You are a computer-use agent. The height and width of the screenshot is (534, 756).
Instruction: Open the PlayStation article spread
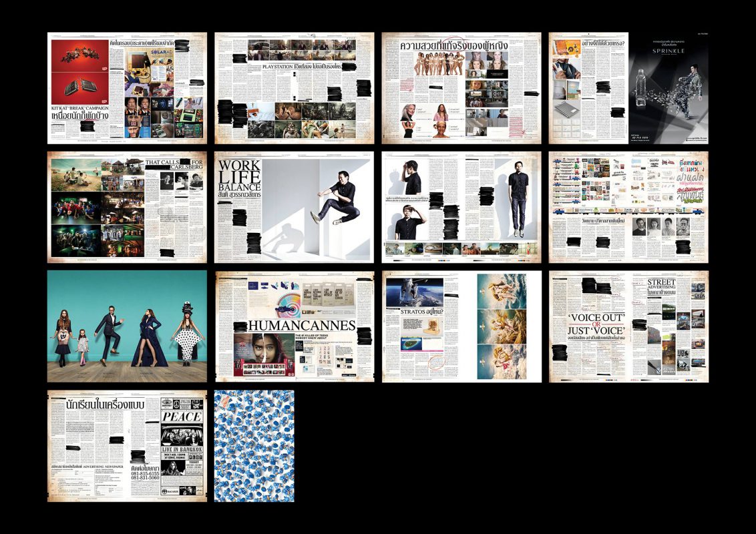294,88
